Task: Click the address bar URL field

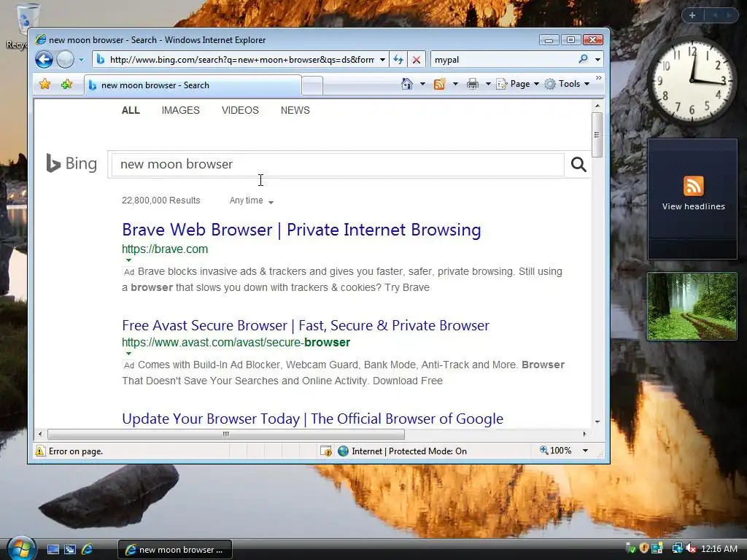Action: (x=241, y=60)
